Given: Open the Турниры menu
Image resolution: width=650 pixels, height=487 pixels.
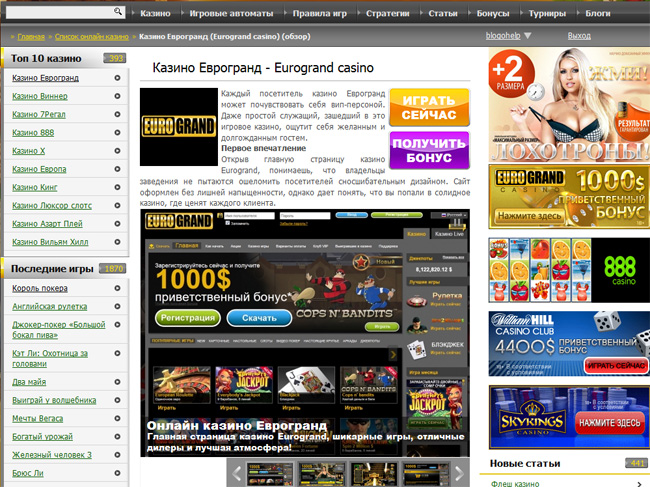Looking at the screenshot, I should [x=547, y=14].
